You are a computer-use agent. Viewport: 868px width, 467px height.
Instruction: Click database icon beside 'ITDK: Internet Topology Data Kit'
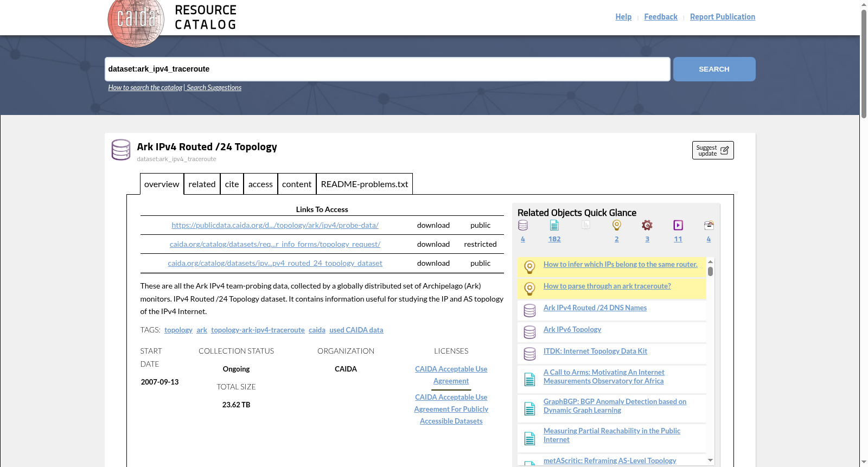(530, 354)
